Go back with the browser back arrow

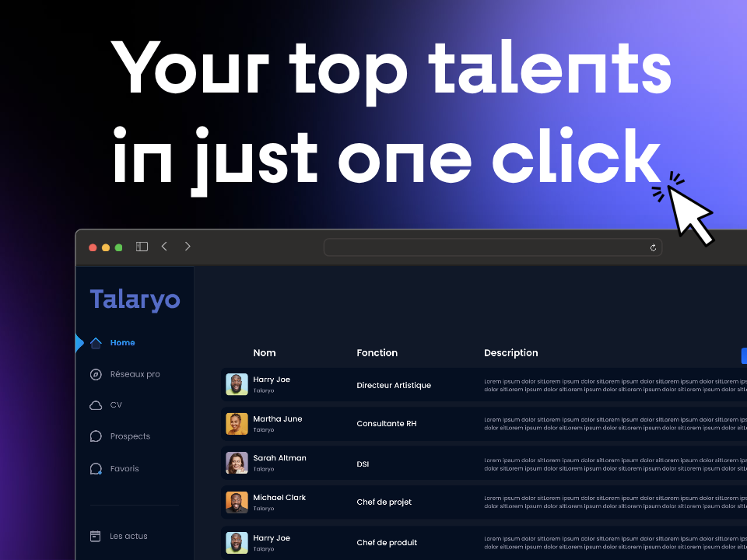point(164,247)
